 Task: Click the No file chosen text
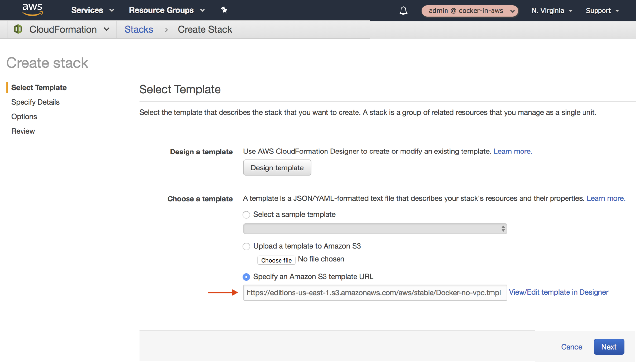321,259
